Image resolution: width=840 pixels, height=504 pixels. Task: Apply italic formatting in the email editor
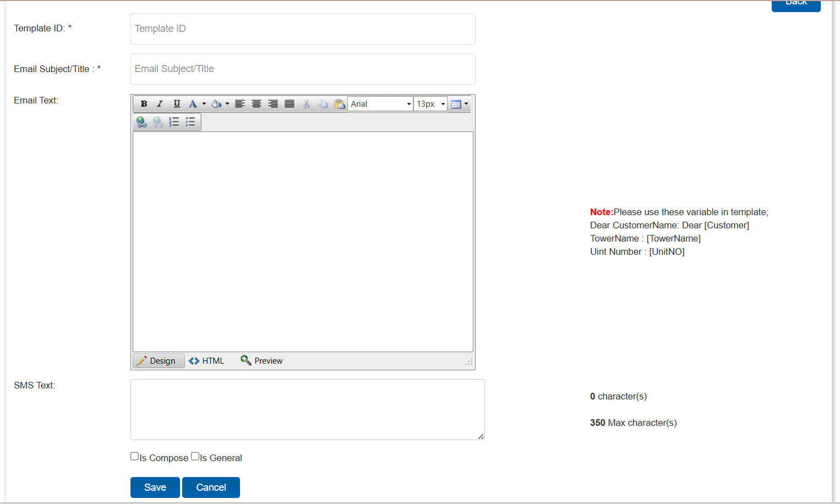[x=160, y=104]
